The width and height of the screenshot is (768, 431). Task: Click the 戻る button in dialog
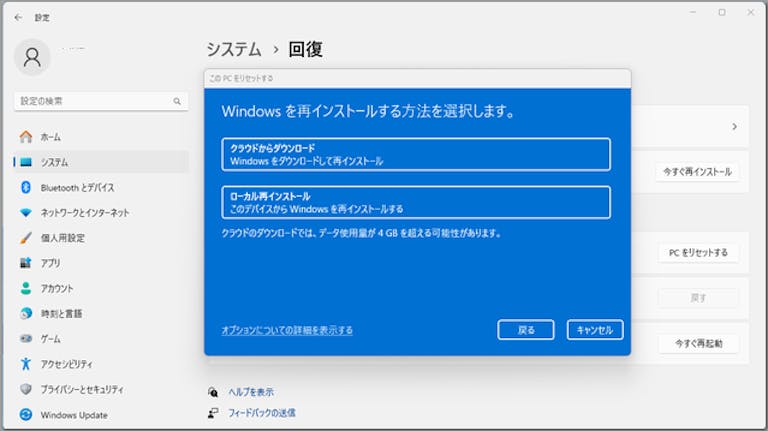(526, 330)
